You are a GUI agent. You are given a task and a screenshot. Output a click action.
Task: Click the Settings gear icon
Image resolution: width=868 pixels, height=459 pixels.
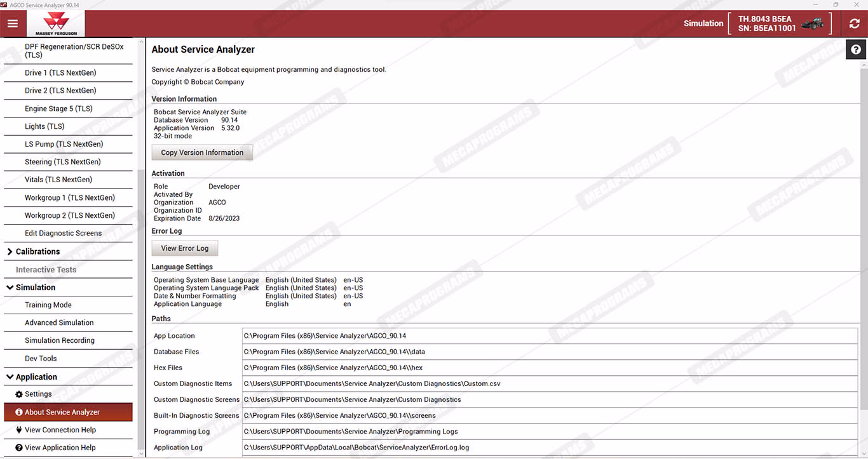click(x=19, y=394)
